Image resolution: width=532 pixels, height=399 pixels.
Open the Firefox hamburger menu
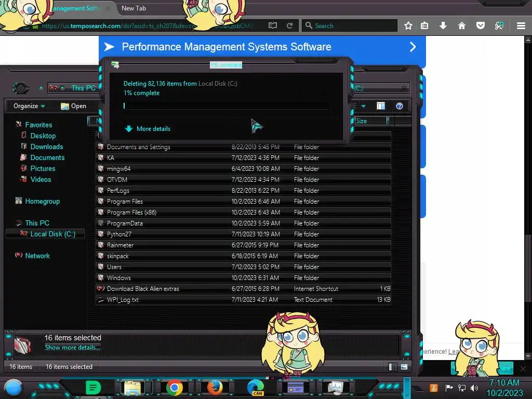pyautogui.click(x=521, y=25)
